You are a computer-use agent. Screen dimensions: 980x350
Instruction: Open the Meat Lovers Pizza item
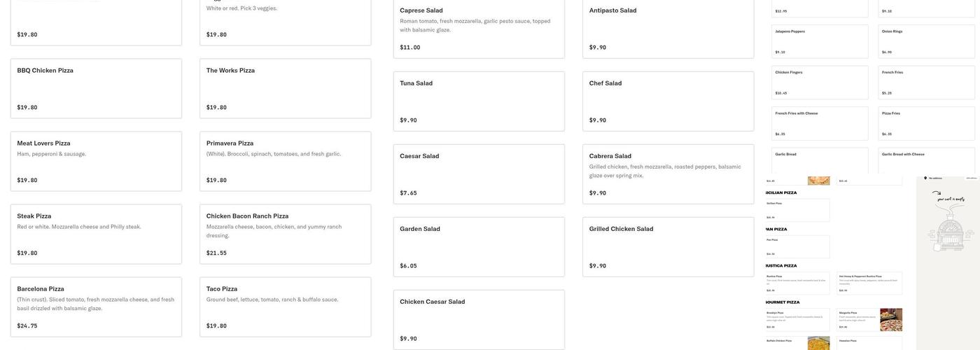[x=96, y=161]
